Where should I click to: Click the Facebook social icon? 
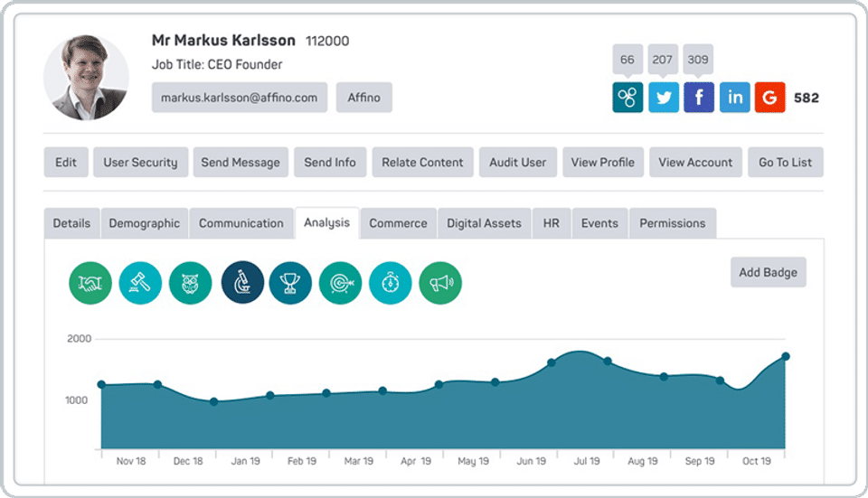click(699, 98)
